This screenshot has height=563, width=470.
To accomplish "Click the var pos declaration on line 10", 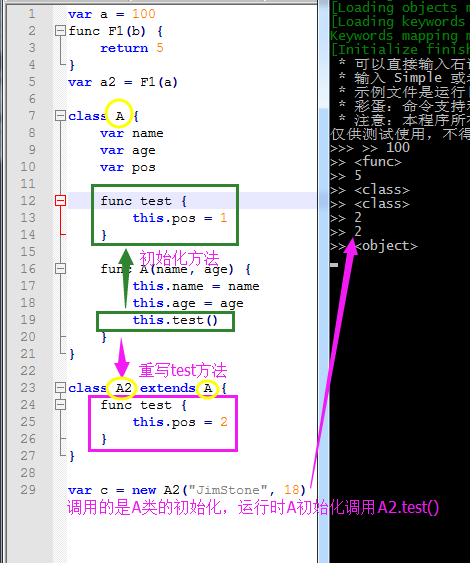I will 128,167.
